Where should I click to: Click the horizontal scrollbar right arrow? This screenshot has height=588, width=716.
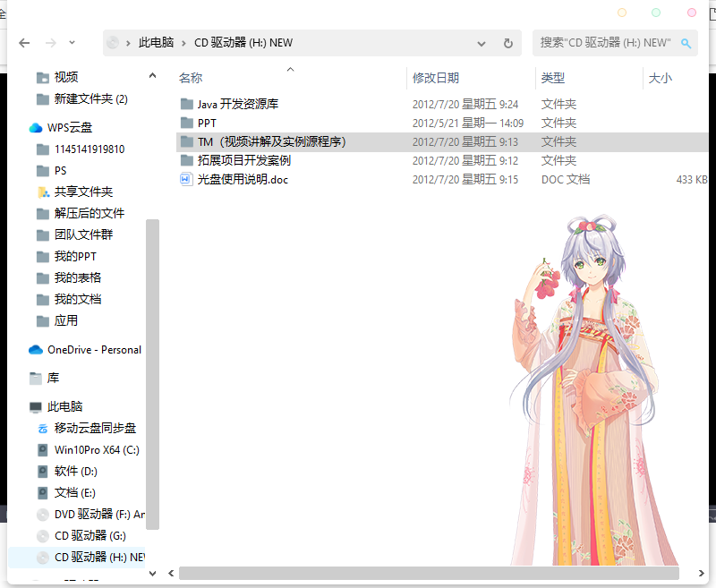[701, 573]
